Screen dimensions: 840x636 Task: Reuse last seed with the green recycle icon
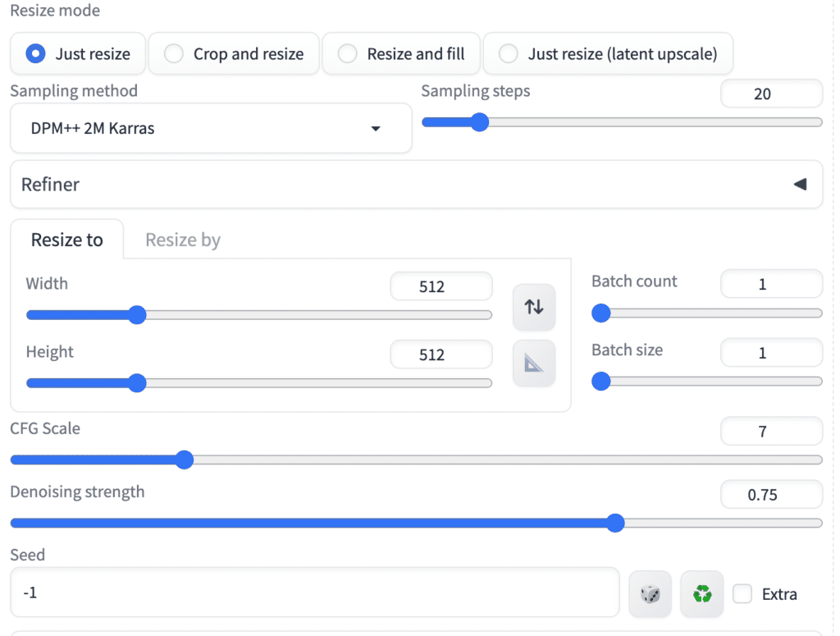[702, 593]
